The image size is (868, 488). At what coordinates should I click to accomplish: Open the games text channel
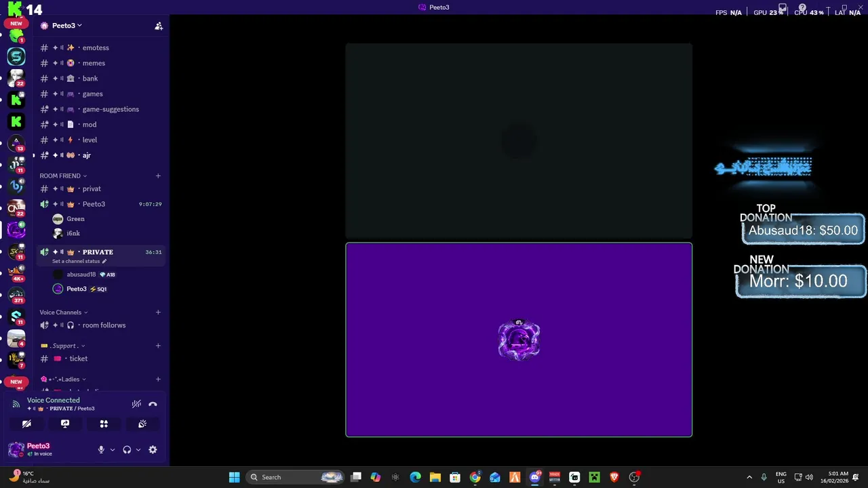coord(99,94)
